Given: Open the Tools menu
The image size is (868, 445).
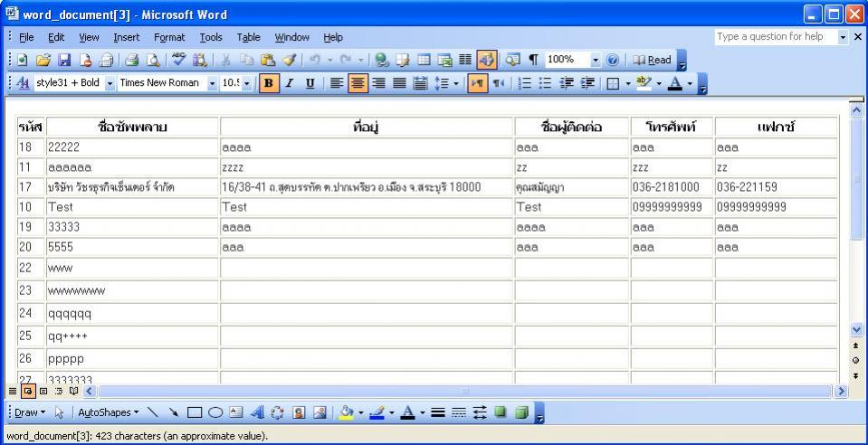Looking at the screenshot, I should [211, 38].
